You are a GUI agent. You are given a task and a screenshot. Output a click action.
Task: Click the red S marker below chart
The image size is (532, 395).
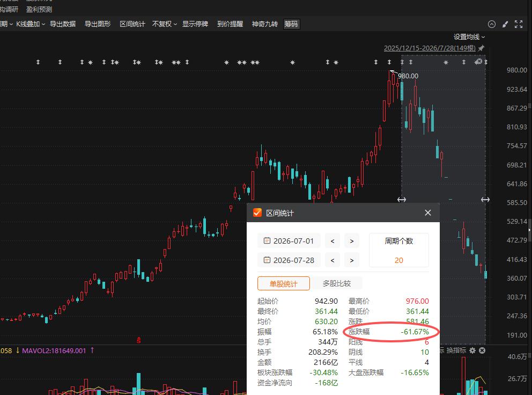click(139, 340)
